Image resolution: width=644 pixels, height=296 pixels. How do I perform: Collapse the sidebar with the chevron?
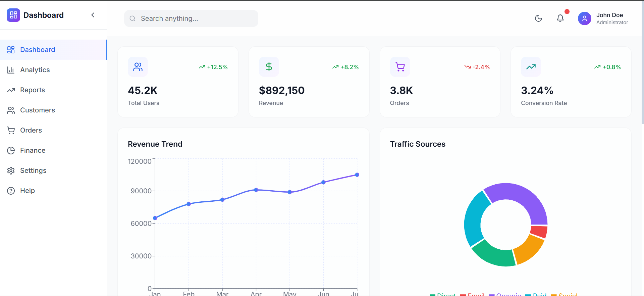pyautogui.click(x=93, y=15)
